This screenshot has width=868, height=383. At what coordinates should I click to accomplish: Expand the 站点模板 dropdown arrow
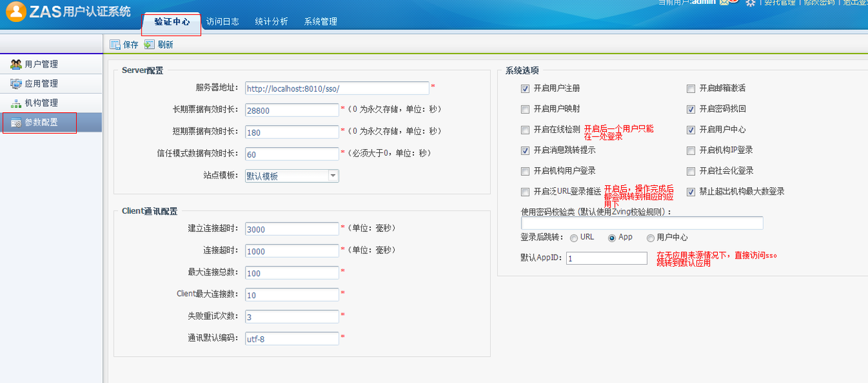pos(333,176)
